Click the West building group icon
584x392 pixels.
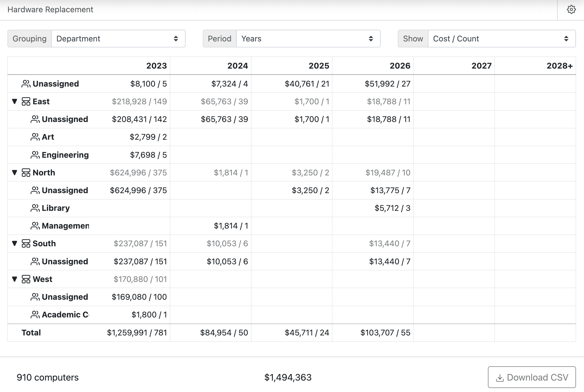click(x=26, y=279)
